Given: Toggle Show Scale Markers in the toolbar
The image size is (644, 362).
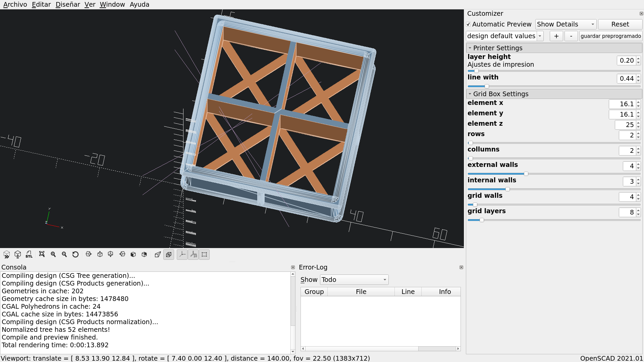Looking at the screenshot, I should pos(193,254).
